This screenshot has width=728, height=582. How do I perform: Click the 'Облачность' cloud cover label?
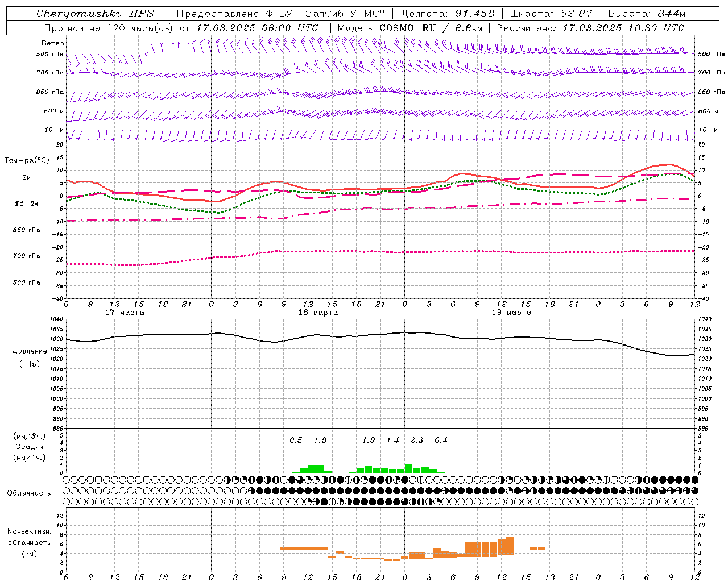point(29,493)
